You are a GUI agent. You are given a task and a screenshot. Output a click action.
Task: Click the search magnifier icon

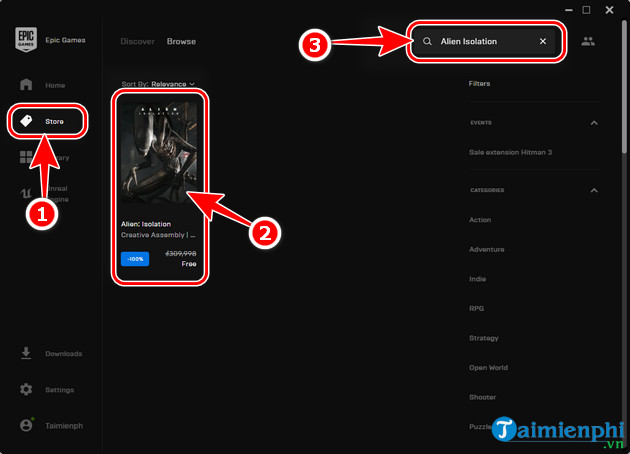427,41
